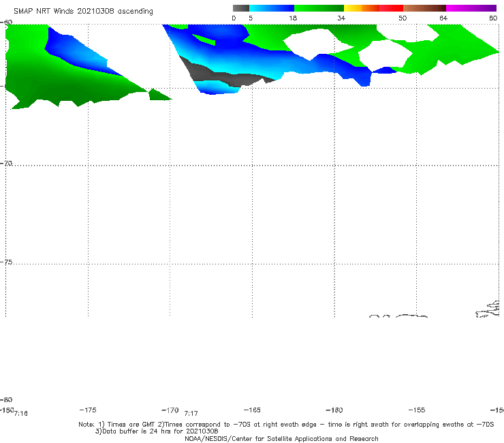Viewport: 504px width, 443px height.
Task: Click the longitude label '-170'
Action: click(170, 410)
